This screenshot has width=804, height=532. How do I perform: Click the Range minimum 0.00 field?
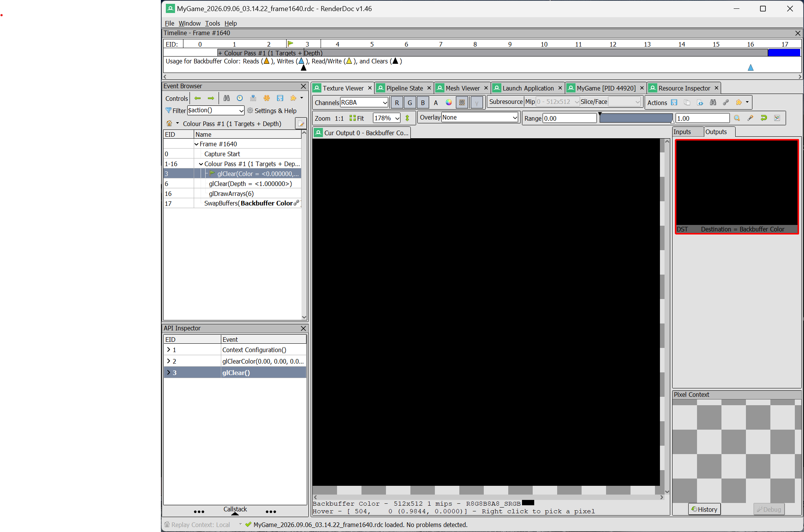click(x=569, y=118)
